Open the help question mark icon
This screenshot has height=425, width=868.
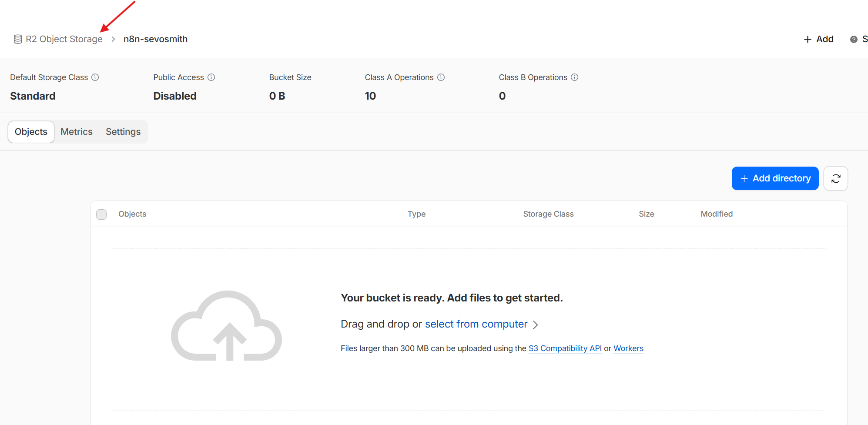click(854, 40)
